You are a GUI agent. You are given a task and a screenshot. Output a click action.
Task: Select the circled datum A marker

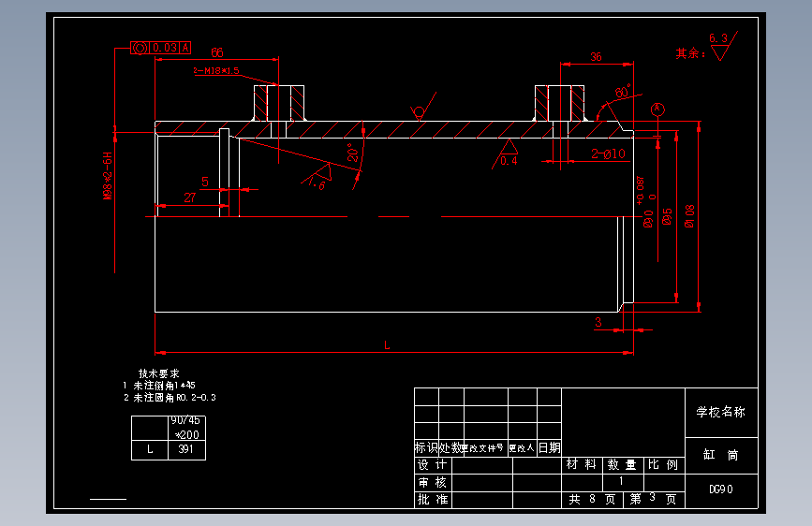[x=657, y=109]
